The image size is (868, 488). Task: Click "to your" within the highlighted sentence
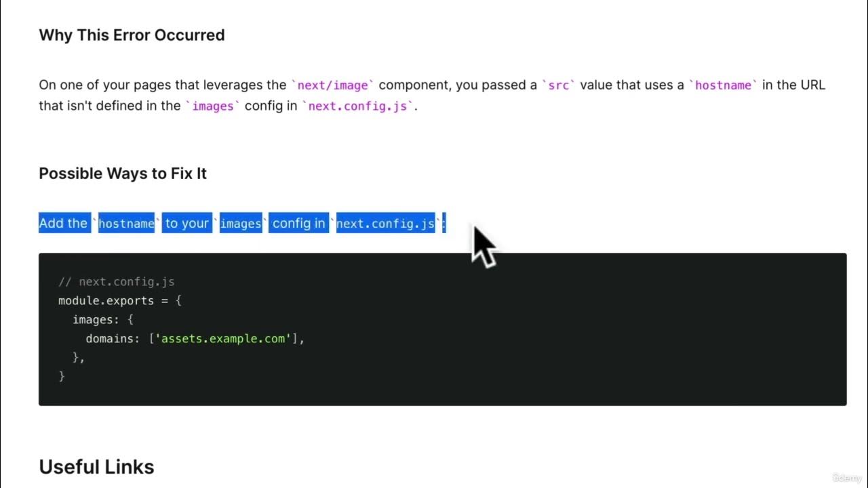[187, 223]
